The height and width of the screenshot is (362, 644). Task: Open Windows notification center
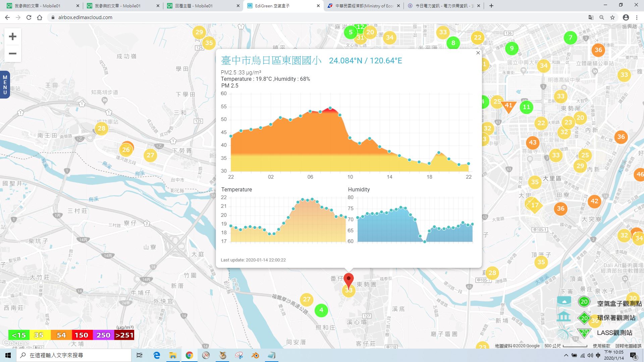[633, 355]
